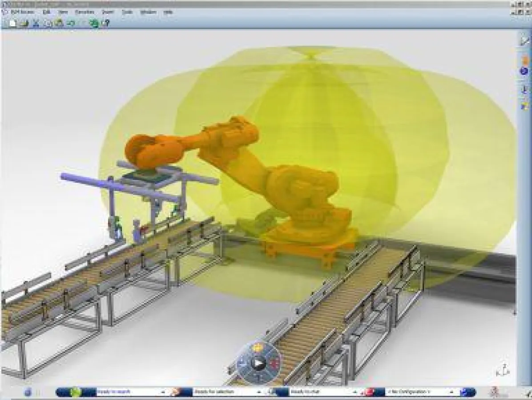The height and width of the screenshot is (400, 532).
Task: Click the blue sphere icon in the right sidebar
Action: pos(524,71)
